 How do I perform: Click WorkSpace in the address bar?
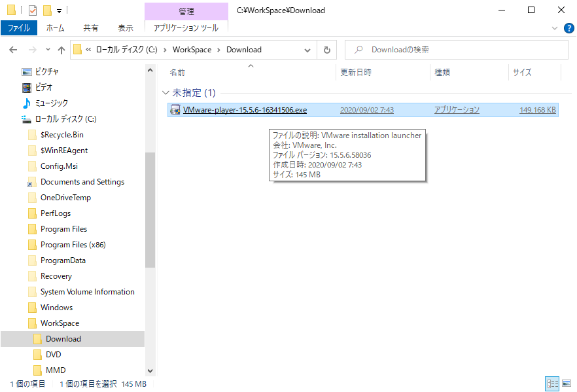click(192, 50)
